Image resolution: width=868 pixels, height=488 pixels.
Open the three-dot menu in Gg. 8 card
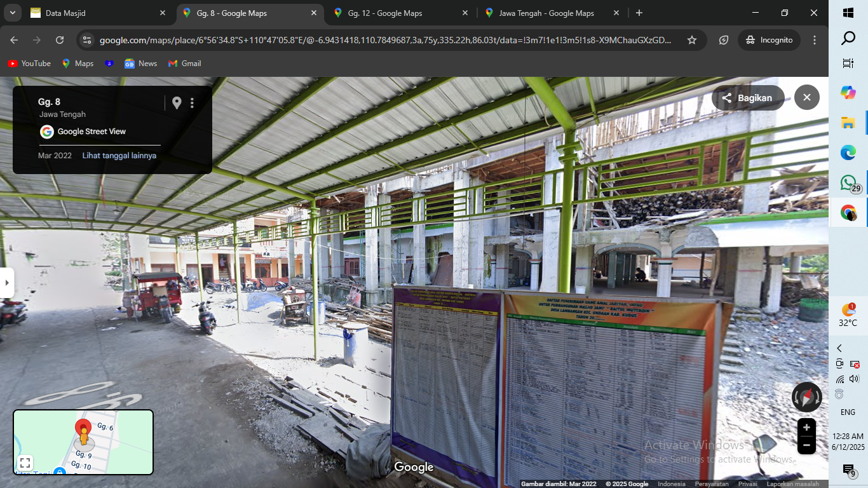point(192,103)
